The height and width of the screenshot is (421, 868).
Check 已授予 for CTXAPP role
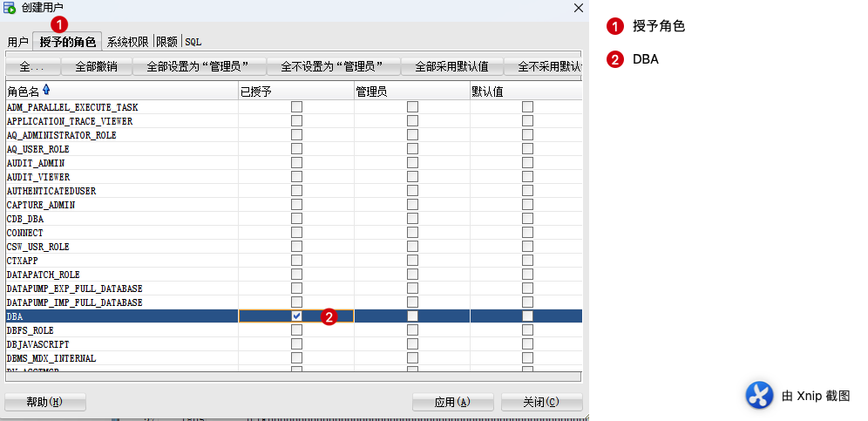(x=296, y=260)
